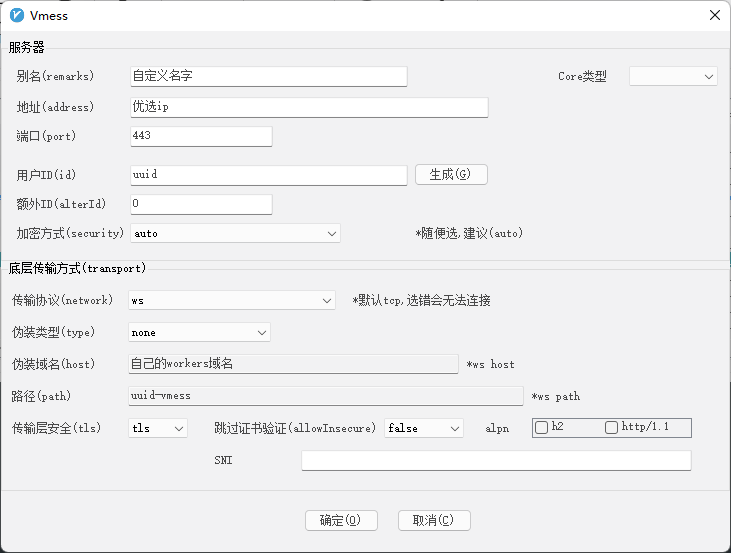731x553 pixels.
Task: Select the 用户ID(id) input field
Action: pos(268,174)
